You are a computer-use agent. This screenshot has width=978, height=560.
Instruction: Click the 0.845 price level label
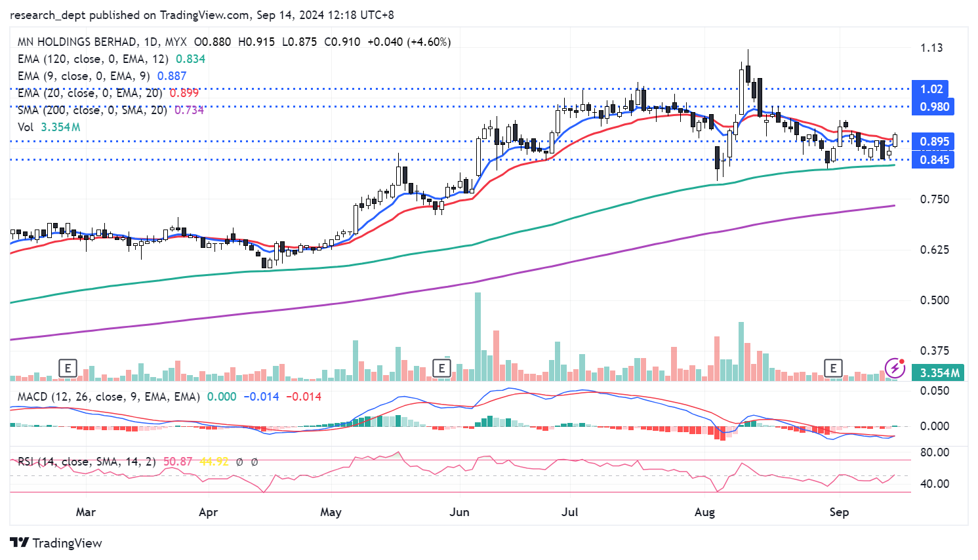pos(934,160)
